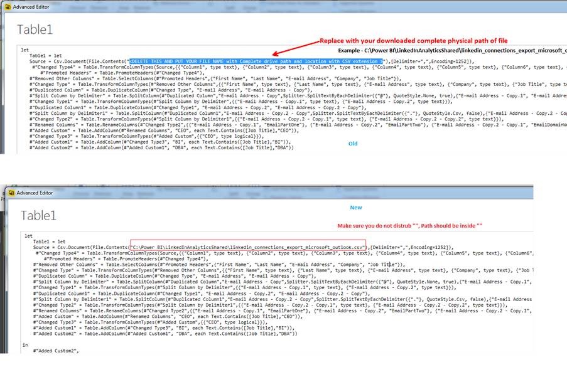567x392 pixels.
Task: Click the blue 'Old' label
Action: [353, 144]
